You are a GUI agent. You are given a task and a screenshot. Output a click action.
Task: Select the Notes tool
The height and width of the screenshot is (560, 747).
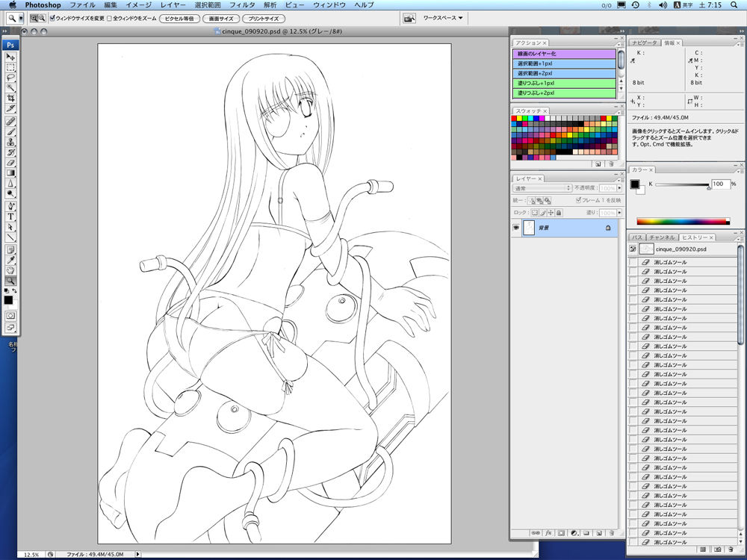pos(10,249)
